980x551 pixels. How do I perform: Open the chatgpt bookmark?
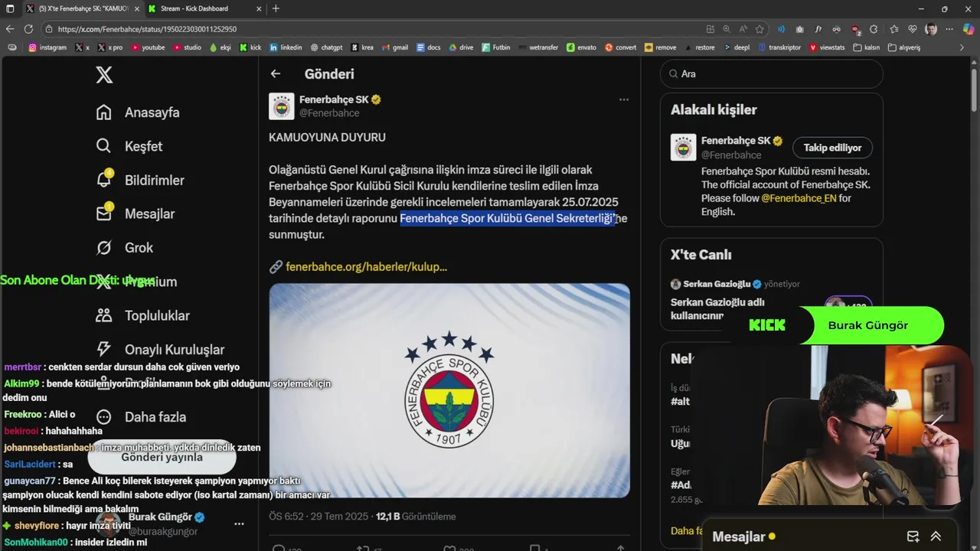326,47
